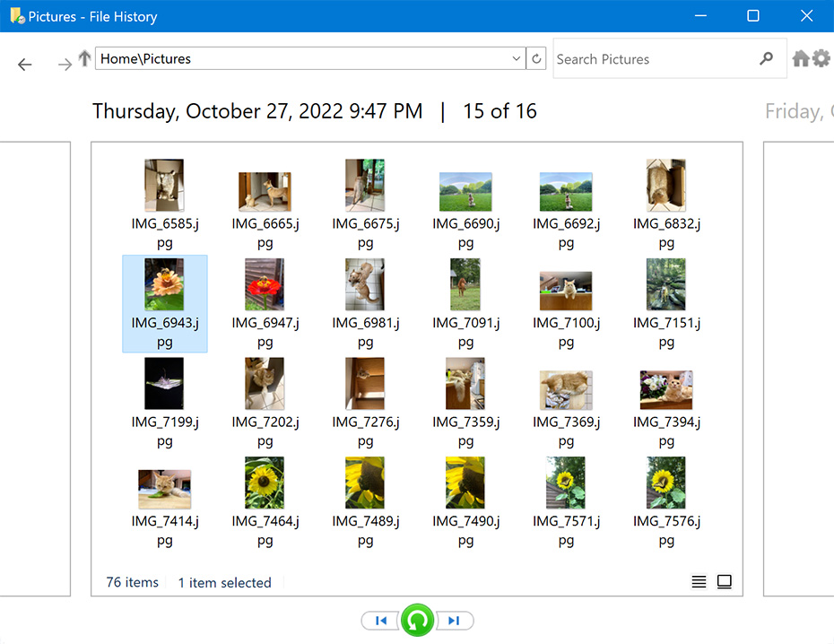Click the green Restore to original location button
Image resolution: width=834 pixels, height=644 pixels.
416,620
